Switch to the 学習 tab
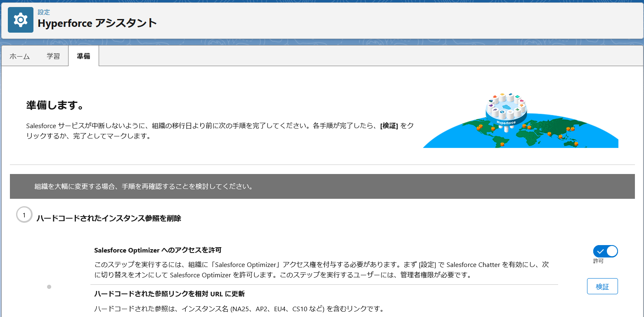The width and height of the screenshot is (644, 317). [x=53, y=56]
